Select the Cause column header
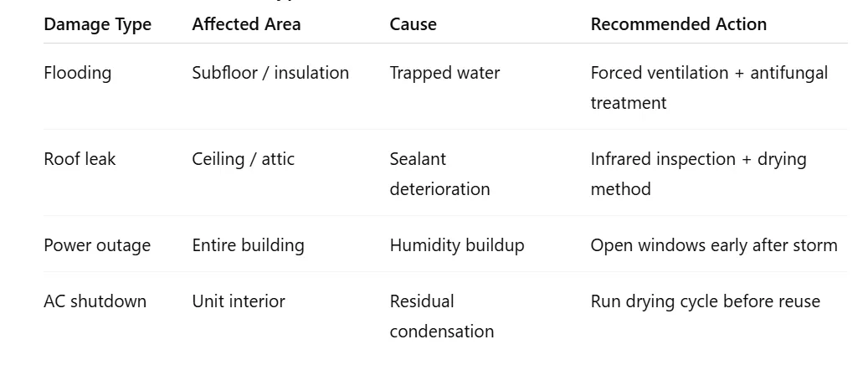 (x=413, y=24)
